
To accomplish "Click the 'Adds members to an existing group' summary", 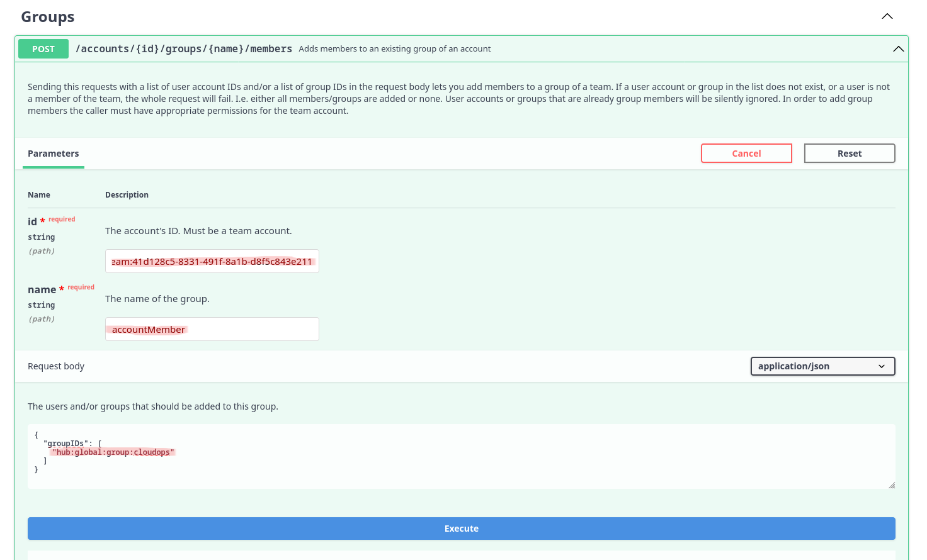I will 394,49.
